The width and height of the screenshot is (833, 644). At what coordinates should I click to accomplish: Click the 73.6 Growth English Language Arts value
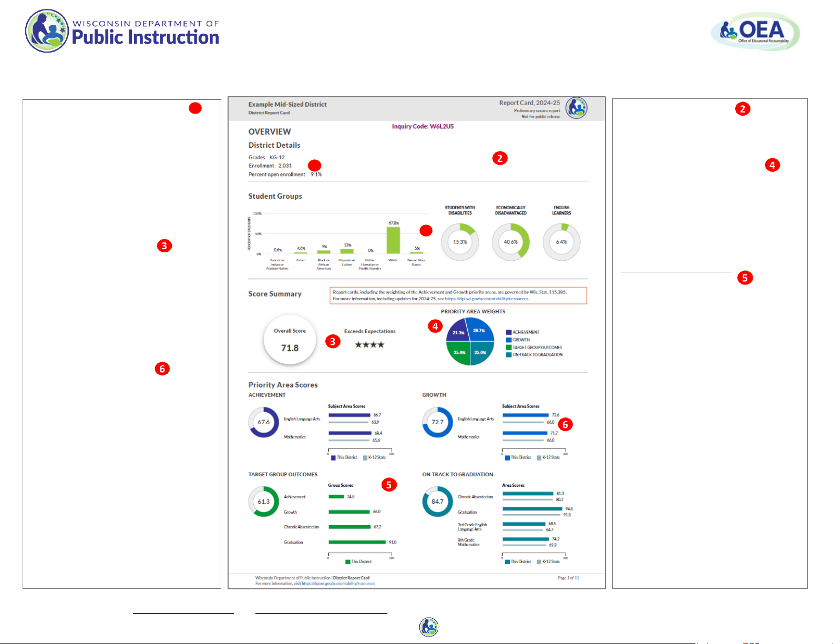(556, 415)
